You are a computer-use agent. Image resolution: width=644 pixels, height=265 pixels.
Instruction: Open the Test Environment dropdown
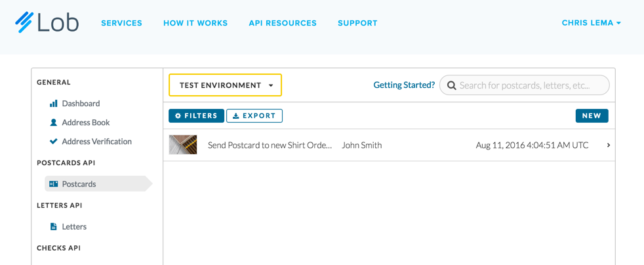[225, 85]
